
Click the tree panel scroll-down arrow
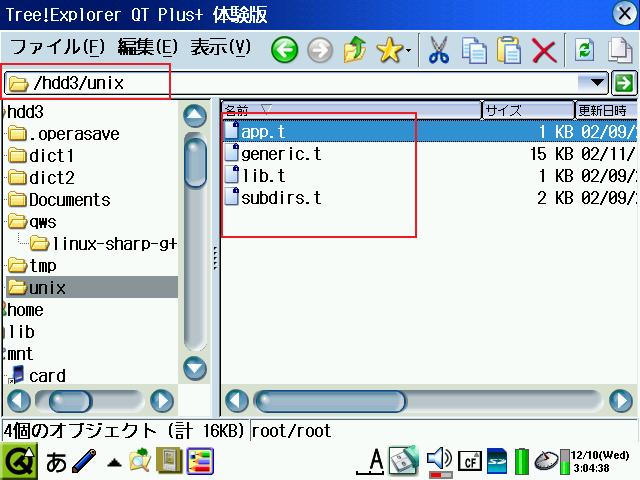point(195,369)
